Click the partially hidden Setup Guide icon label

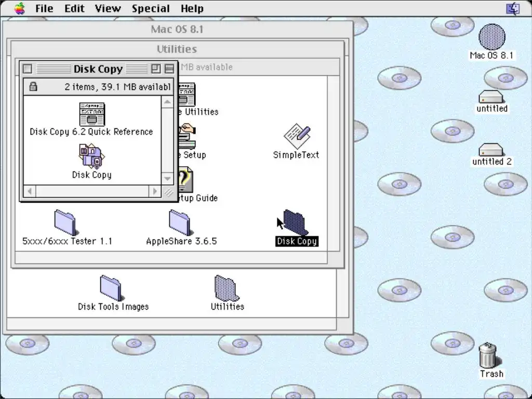(197, 198)
